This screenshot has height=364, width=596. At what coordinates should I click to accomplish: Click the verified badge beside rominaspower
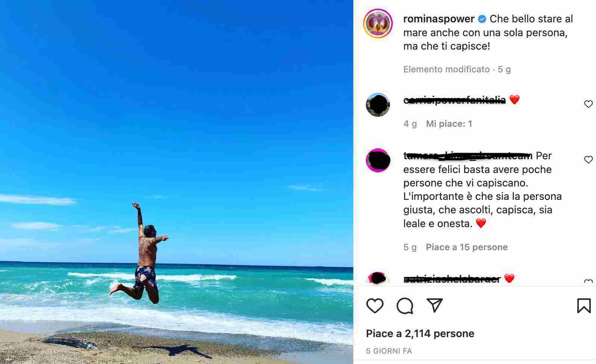click(x=482, y=19)
